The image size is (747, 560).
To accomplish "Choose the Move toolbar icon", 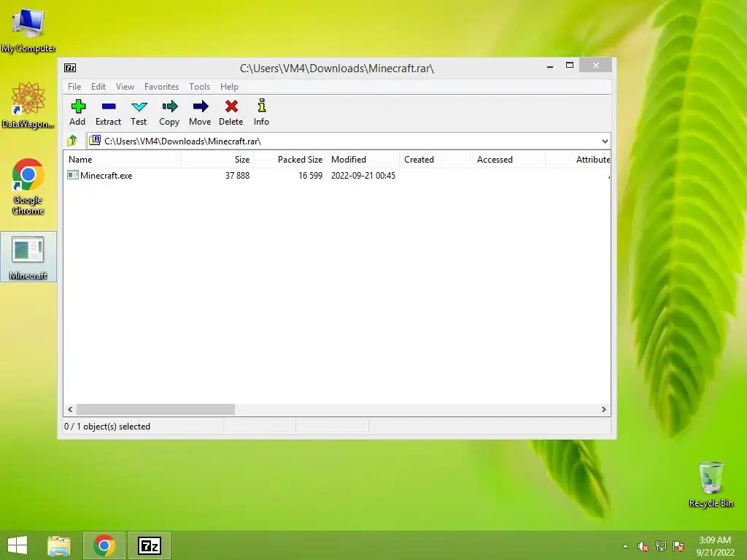I will (x=200, y=112).
